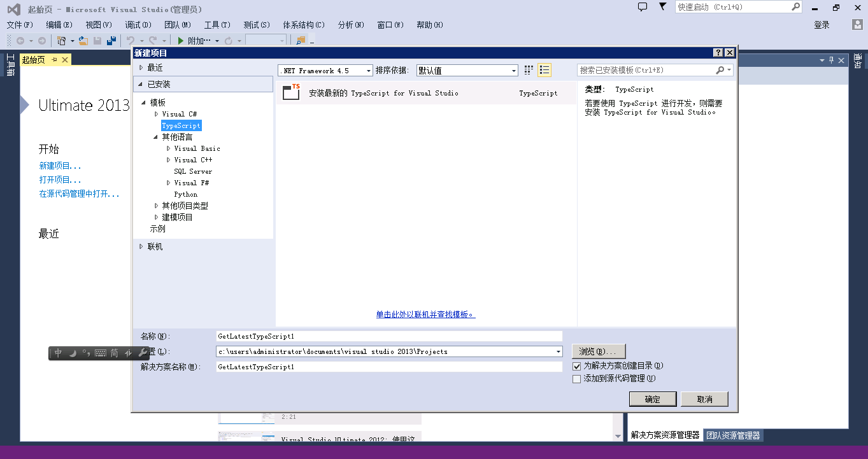Click the help question mark in 新建项目 dialog
Viewport: 868px width, 459px height.
click(x=718, y=53)
